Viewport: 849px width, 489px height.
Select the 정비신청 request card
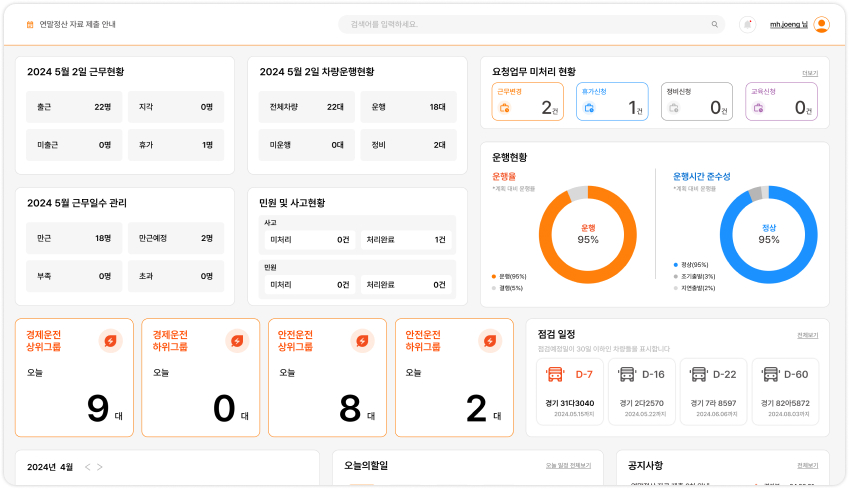(x=697, y=101)
